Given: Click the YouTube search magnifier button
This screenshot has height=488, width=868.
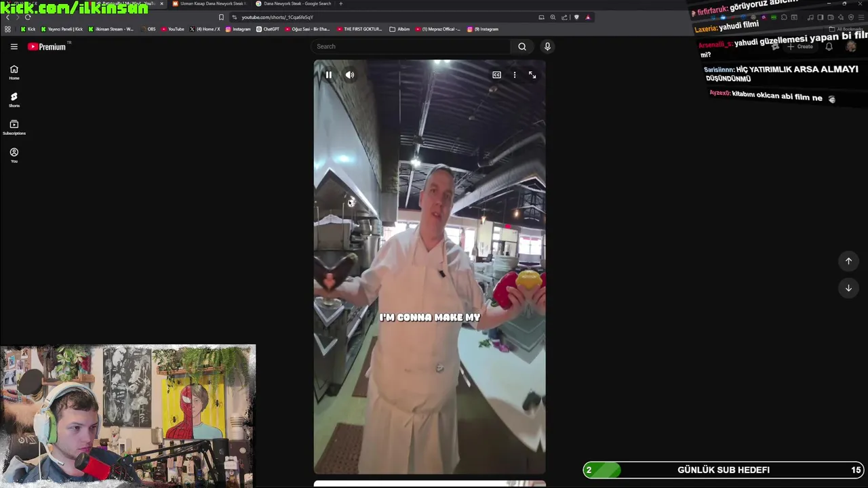Looking at the screenshot, I should coord(521,47).
